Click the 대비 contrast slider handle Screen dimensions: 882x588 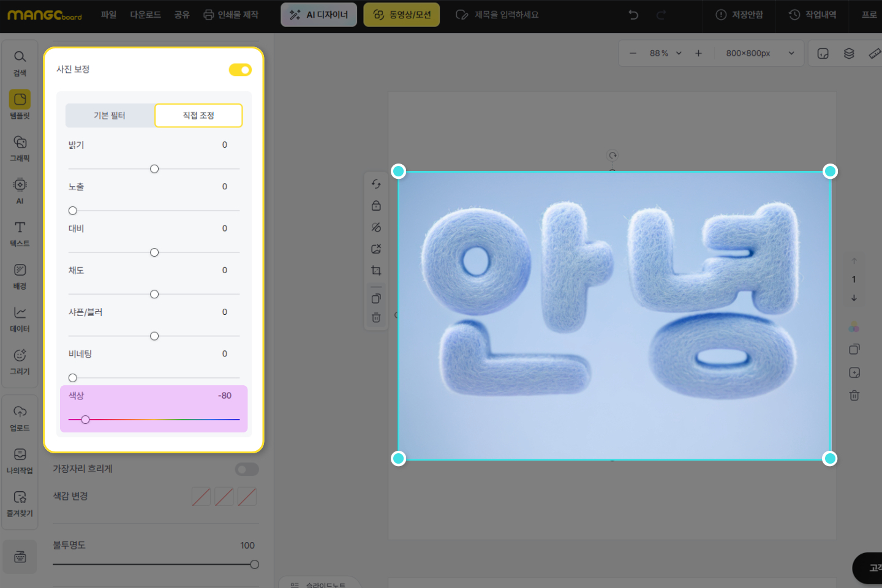coord(154,252)
